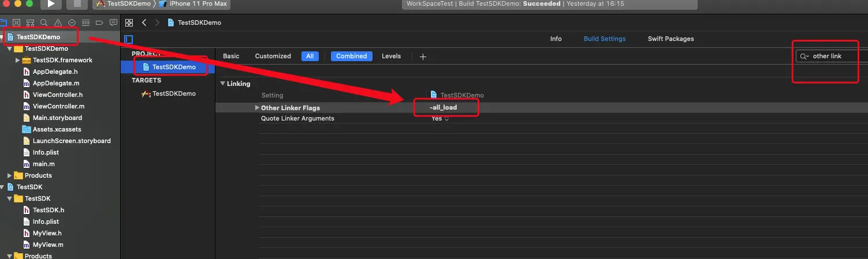Open ViewController.h file
Viewport: 868px width, 259px height.
coord(58,95)
